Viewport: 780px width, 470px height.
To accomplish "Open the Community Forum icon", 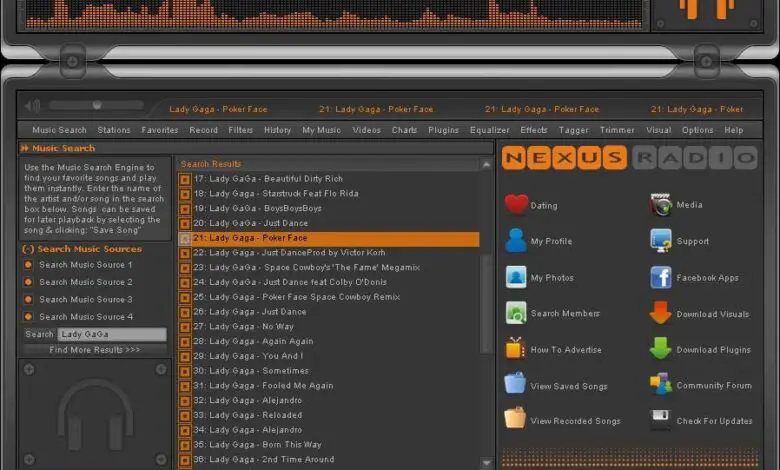I will pyautogui.click(x=661, y=384).
